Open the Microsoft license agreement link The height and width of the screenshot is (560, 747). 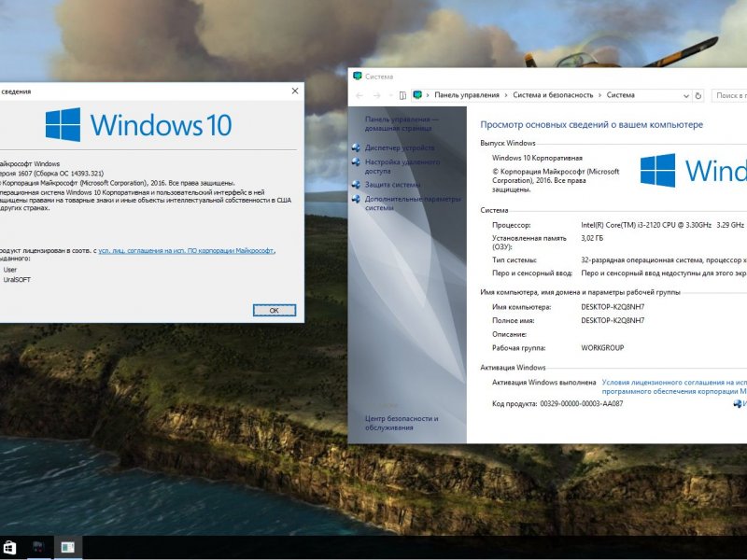[x=186, y=250]
